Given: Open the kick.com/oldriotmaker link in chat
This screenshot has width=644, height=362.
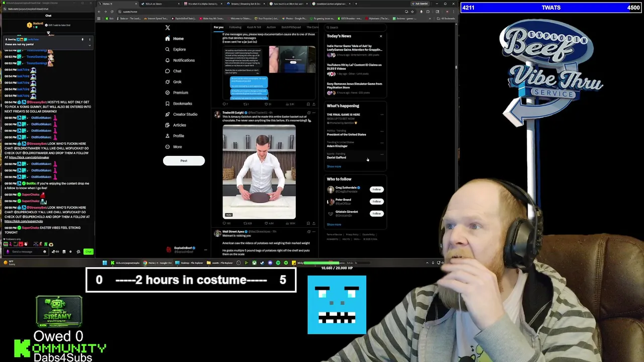Looking at the screenshot, I should [29, 157].
